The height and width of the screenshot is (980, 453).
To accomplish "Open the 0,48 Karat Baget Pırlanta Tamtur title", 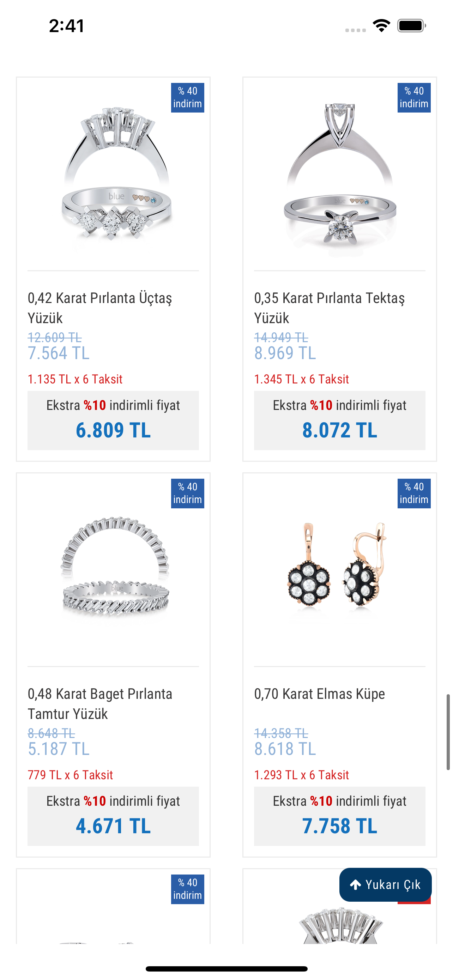I will point(99,703).
